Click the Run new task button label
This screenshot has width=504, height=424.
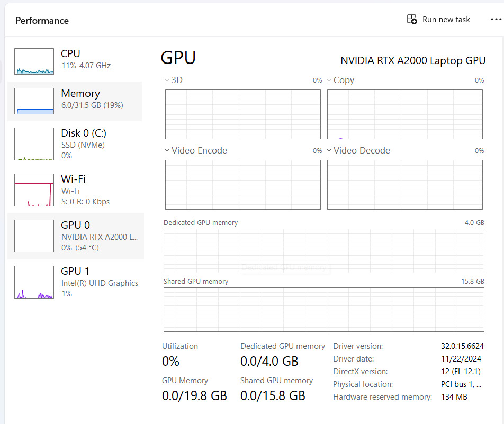click(x=446, y=20)
